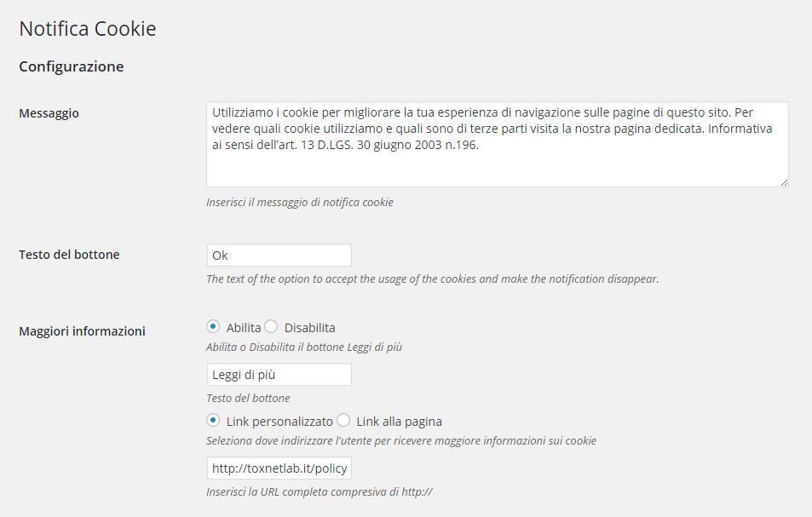
Task: Choose the Link alla pagina radio option
Action: (x=343, y=420)
